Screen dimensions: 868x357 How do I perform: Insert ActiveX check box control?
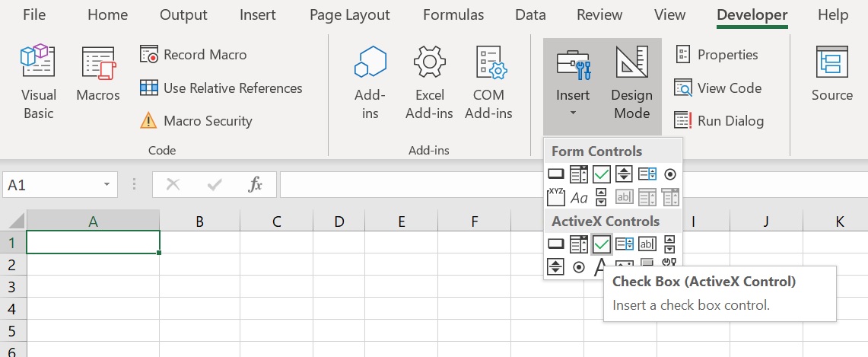(x=602, y=244)
